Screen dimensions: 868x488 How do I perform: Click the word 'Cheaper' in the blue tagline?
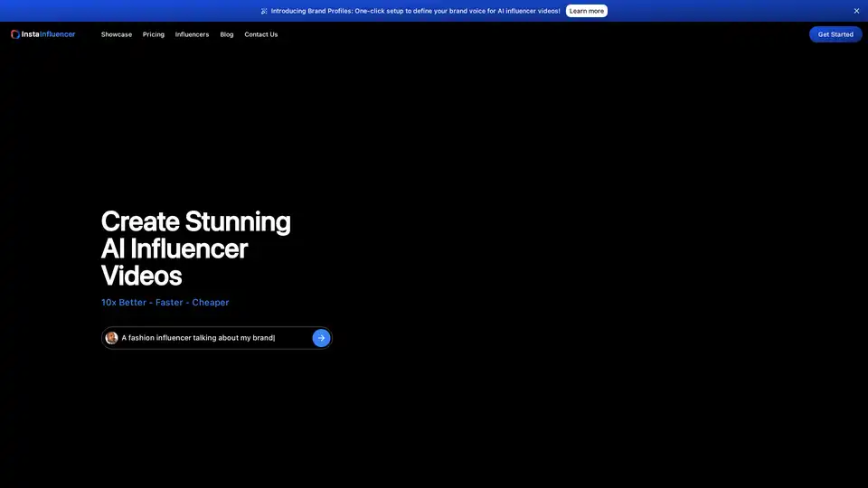point(211,303)
